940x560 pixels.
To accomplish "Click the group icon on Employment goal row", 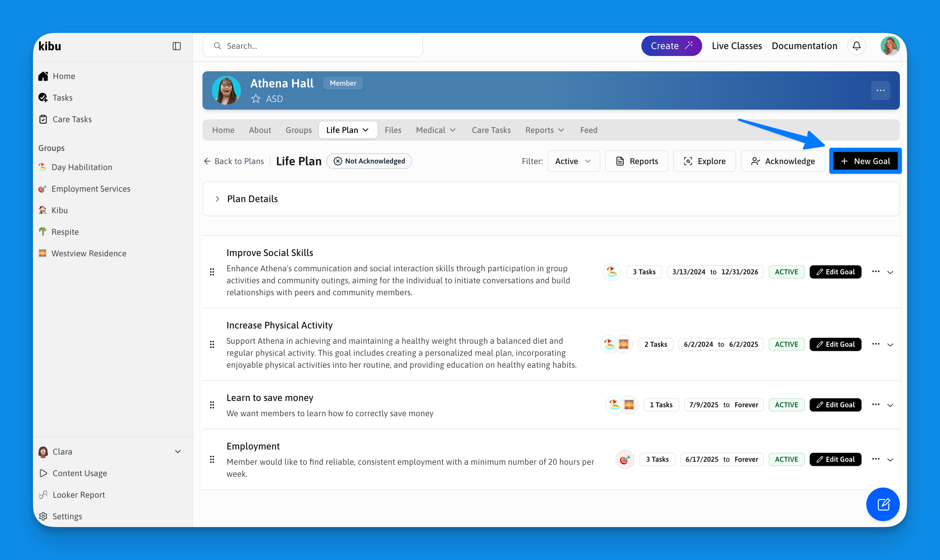I will click(x=625, y=459).
